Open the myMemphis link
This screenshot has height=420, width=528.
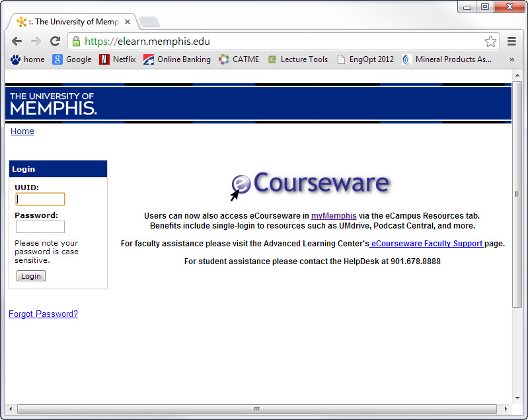coord(334,216)
